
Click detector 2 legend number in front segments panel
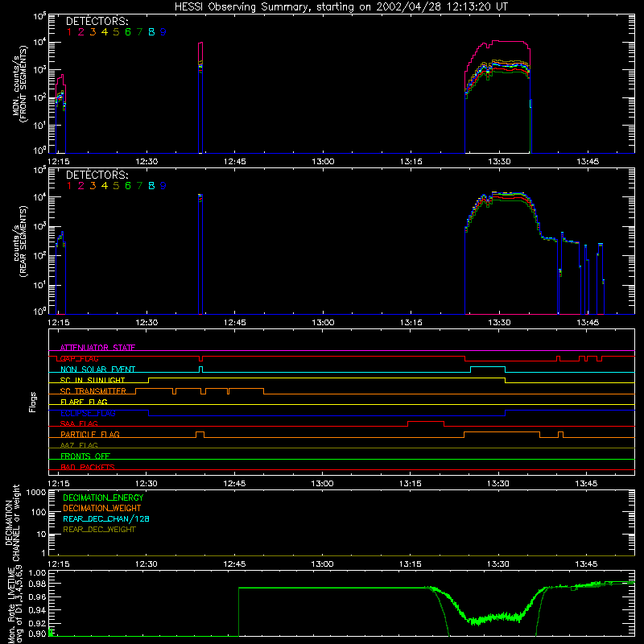click(81, 32)
